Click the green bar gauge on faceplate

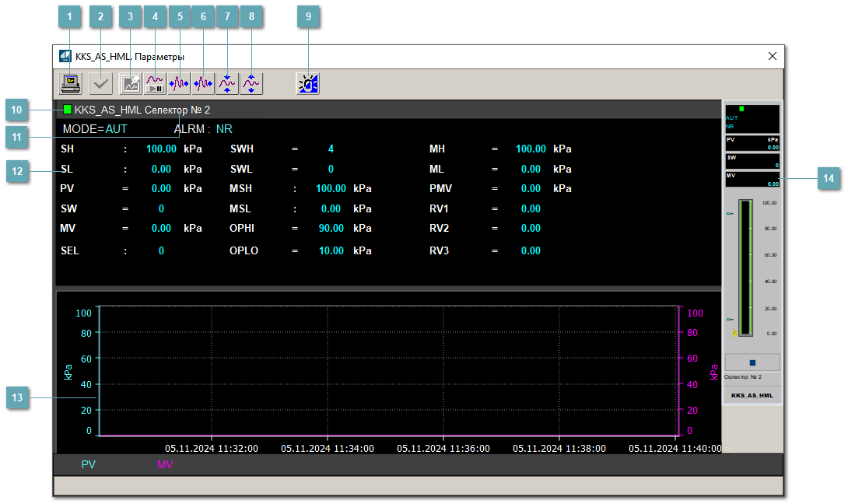click(746, 268)
